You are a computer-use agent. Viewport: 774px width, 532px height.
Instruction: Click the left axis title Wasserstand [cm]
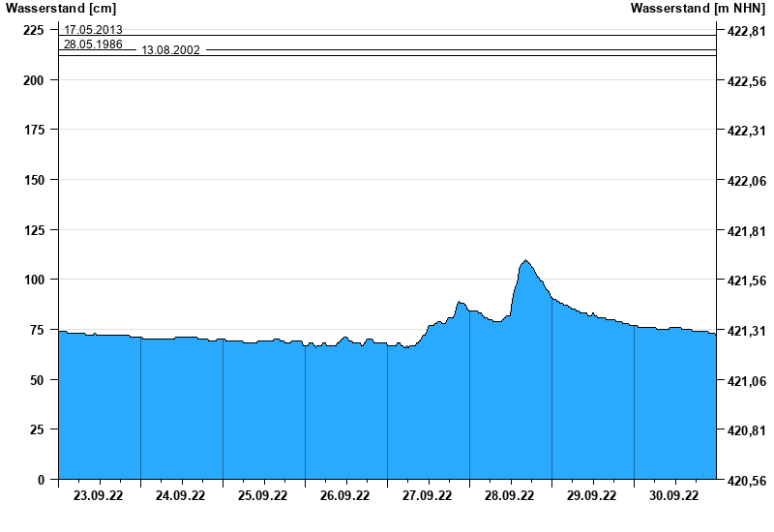(x=60, y=9)
